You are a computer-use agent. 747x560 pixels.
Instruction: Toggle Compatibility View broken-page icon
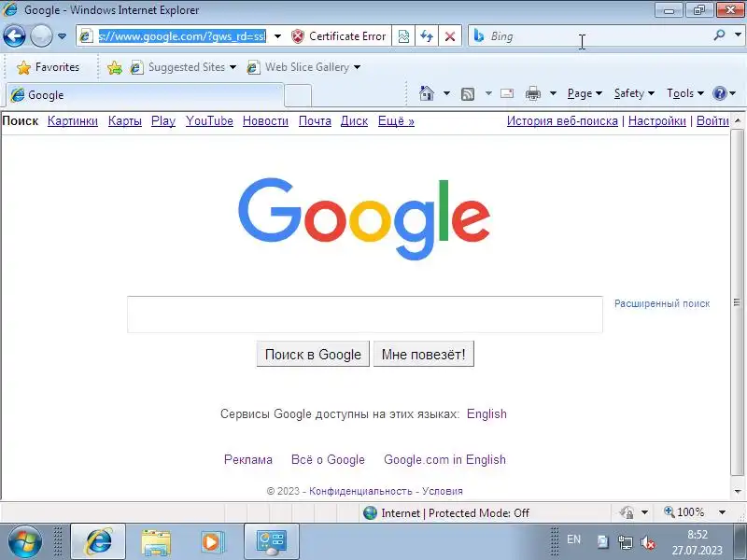click(x=403, y=36)
